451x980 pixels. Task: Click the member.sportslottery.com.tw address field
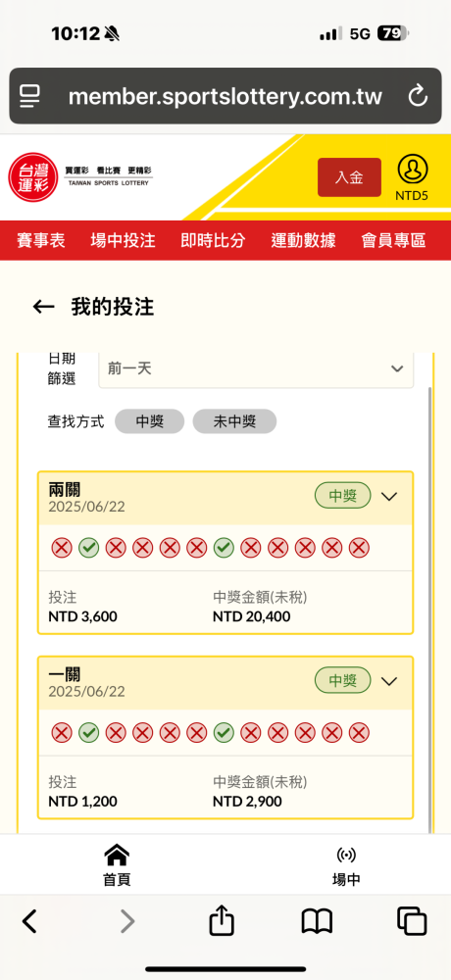(225, 96)
